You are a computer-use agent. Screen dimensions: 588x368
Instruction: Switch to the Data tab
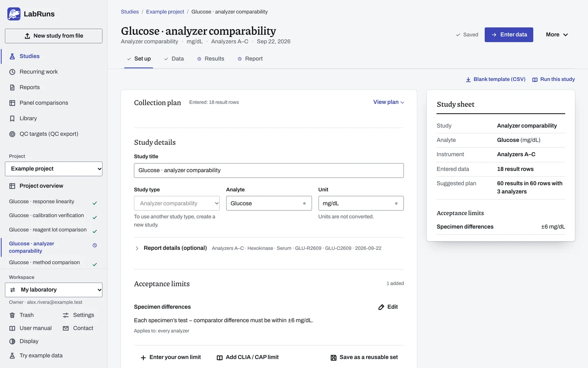coord(174,59)
